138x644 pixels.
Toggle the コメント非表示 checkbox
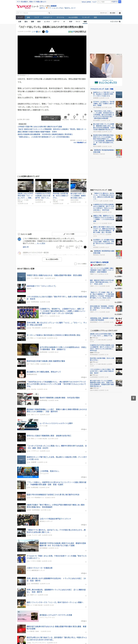[x=75, y=264]
